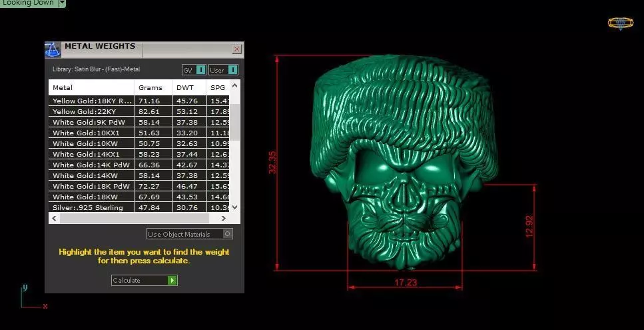Viewport: 644px width, 330px height.
Task: Click the green skull ring model
Action: (404, 162)
